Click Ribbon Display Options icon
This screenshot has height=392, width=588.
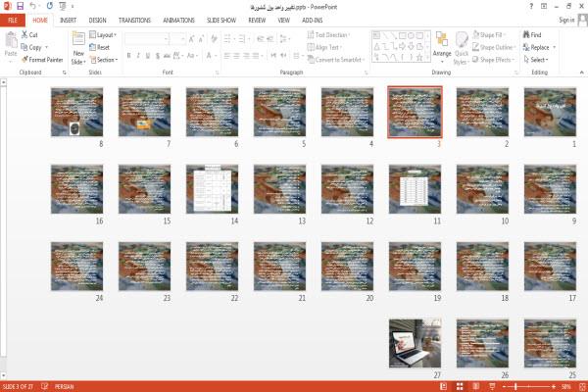pos(544,7)
